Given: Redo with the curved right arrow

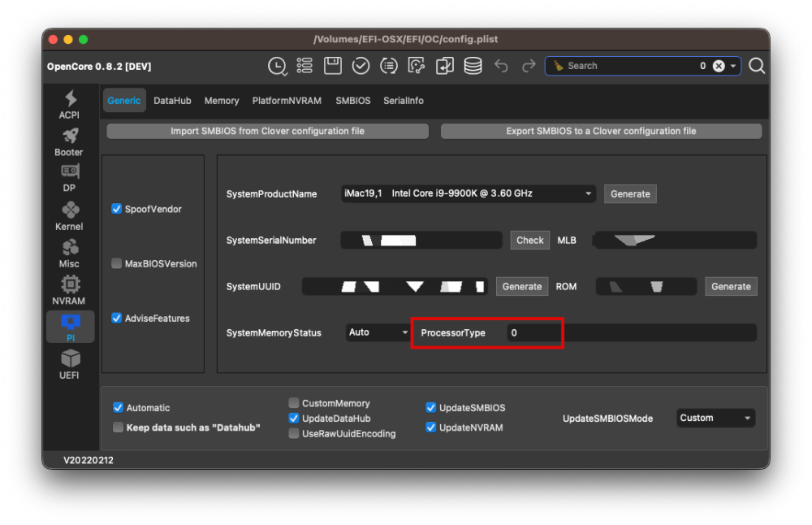Looking at the screenshot, I should (x=529, y=66).
